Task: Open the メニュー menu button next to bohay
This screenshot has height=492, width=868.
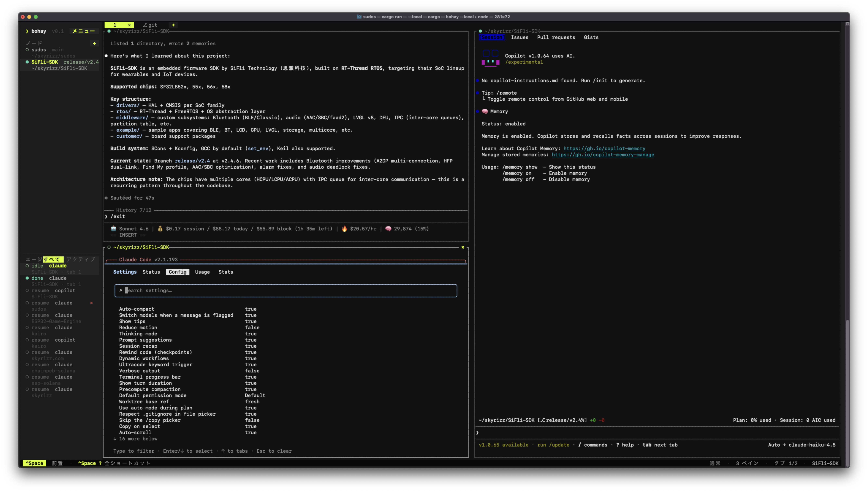Action: 84,31
